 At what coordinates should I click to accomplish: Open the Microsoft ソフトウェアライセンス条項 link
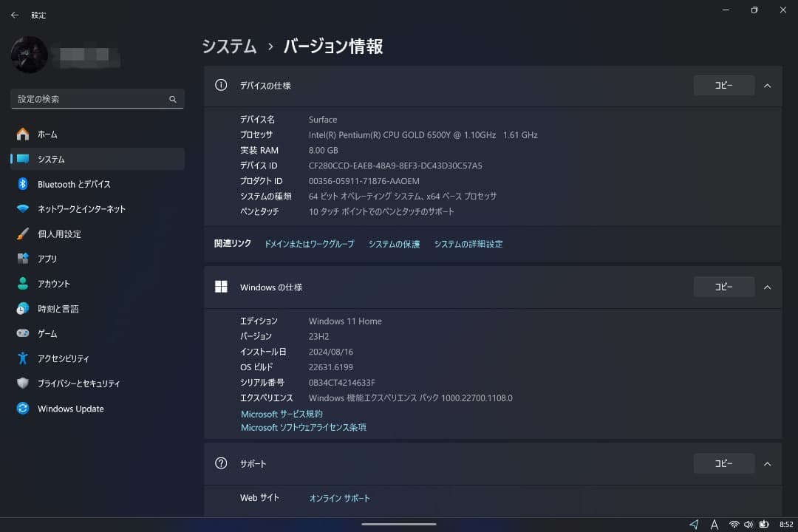[x=303, y=428]
